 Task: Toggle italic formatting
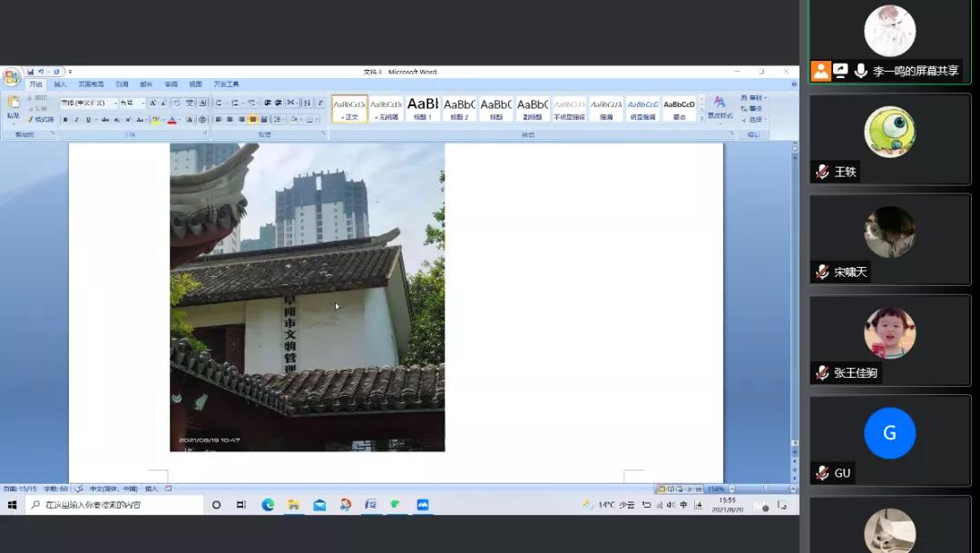(x=76, y=120)
